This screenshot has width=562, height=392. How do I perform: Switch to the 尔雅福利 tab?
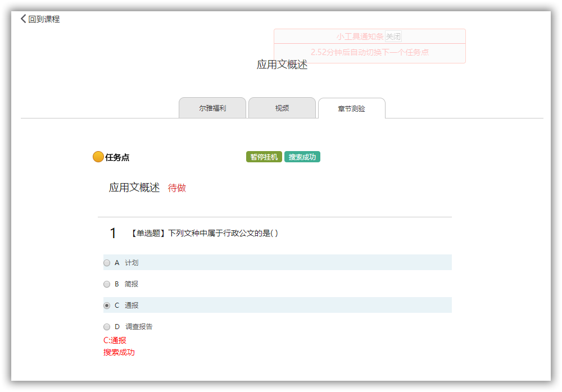pyautogui.click(x=212, y=108)
